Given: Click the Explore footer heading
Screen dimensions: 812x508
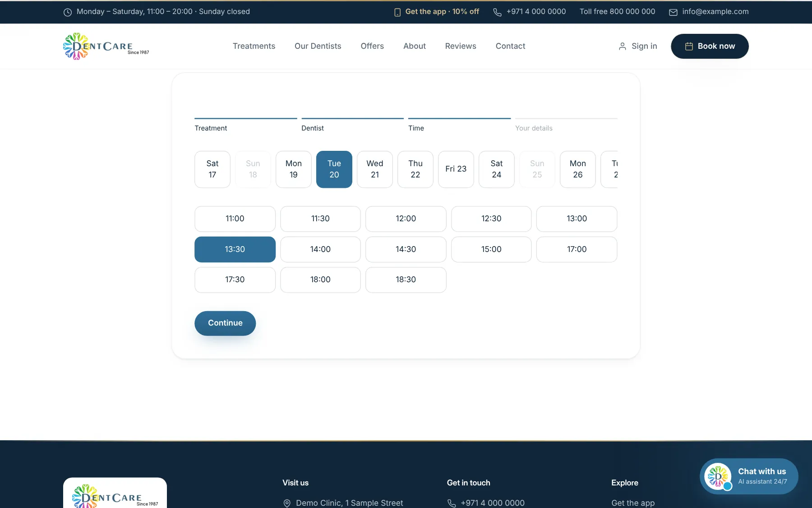Looking at the screenshot, I should tap(625, 483).
